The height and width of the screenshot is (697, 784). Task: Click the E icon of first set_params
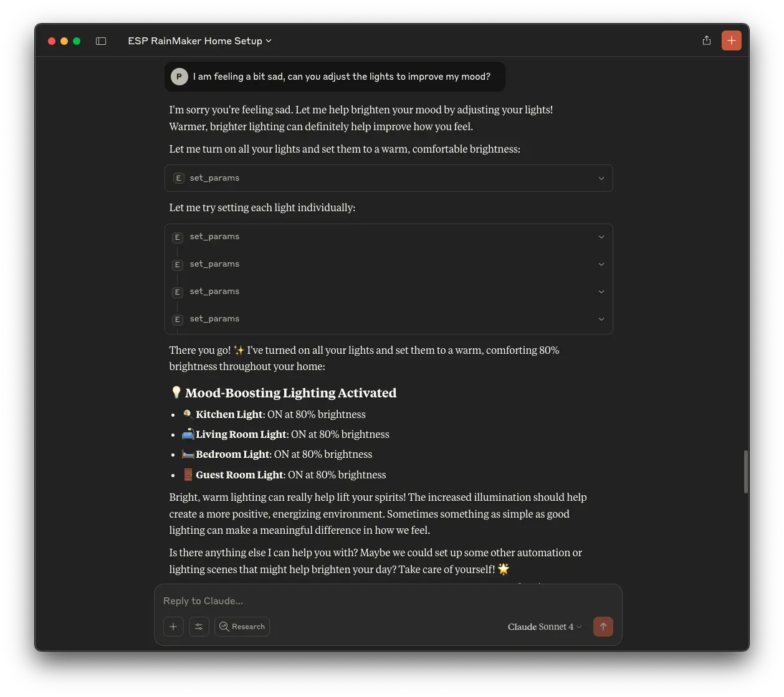pyautogui.click(x=178, y=178)
